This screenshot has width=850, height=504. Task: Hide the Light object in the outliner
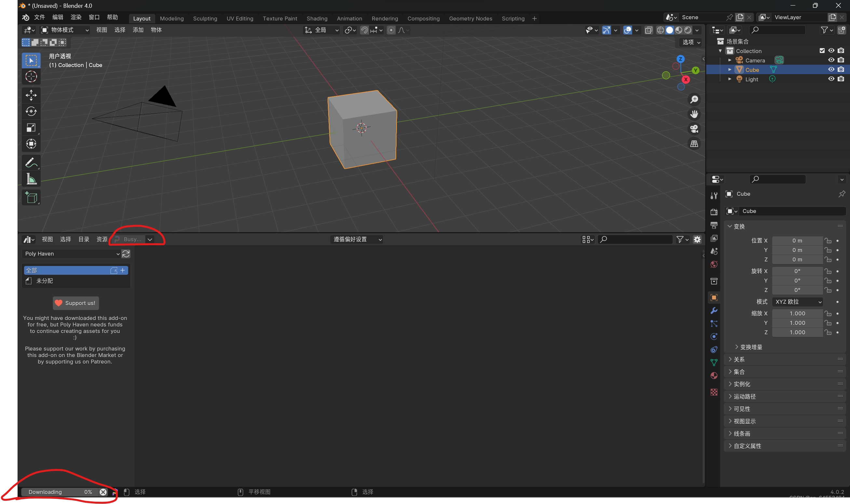tap(831, 78)
